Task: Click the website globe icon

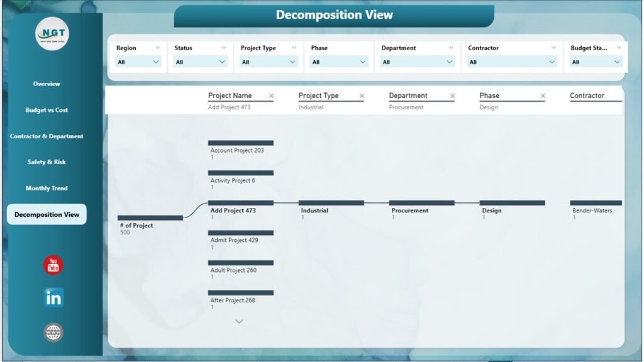Action: point(53,332)
